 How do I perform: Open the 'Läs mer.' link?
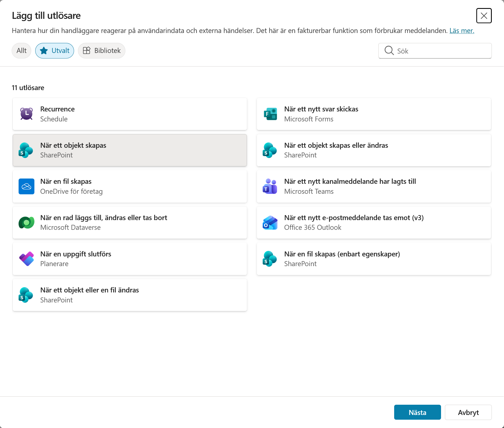462,31
